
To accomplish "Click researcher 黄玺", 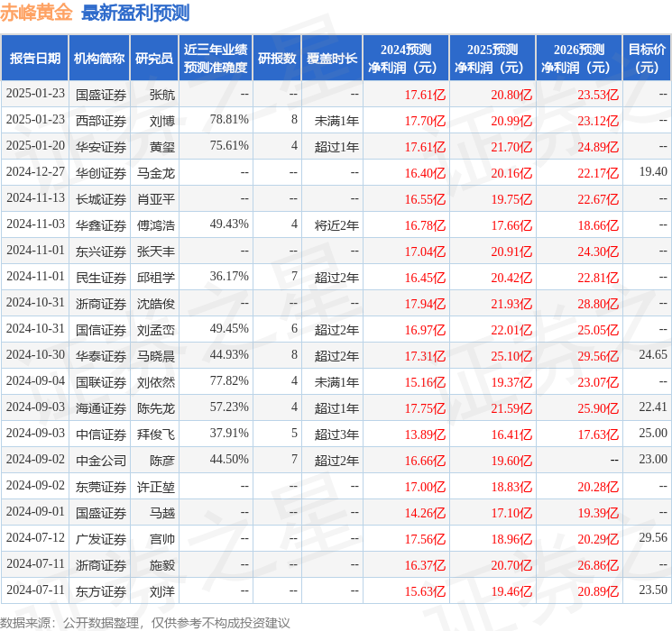I will point(162,147).
